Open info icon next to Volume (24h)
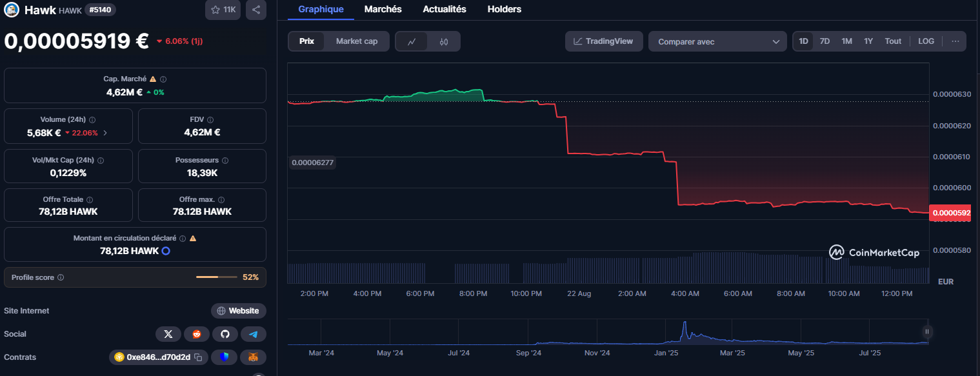The height and width of the screenshot is (376, 980). [x=92, y=120]
